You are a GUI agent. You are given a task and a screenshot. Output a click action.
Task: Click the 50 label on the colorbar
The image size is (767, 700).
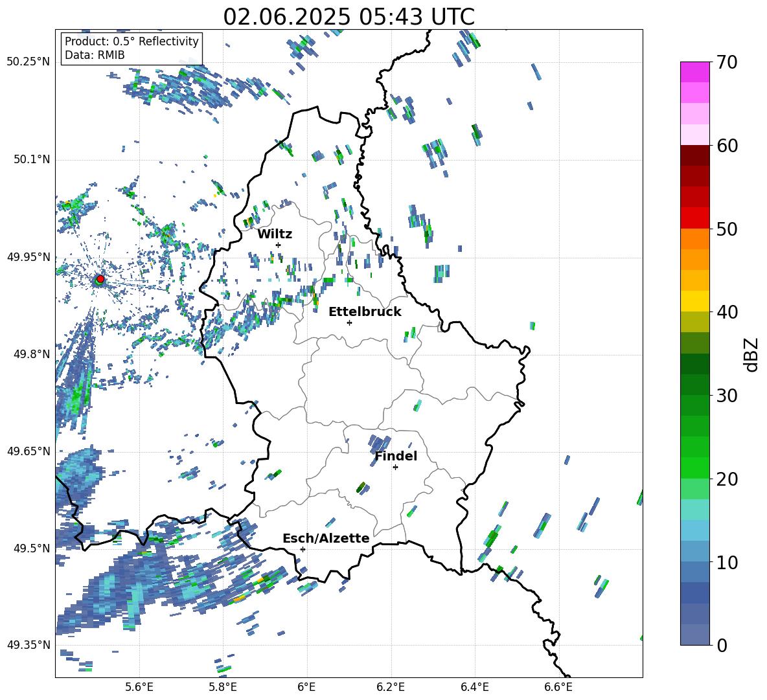[x=726, y=229]
